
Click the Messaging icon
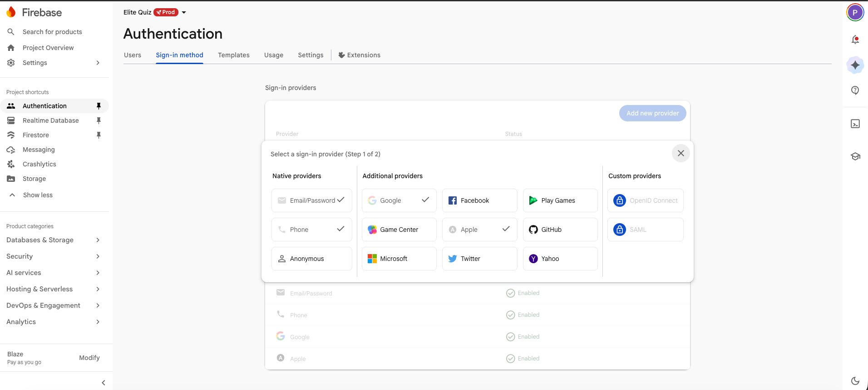(11, 150)
